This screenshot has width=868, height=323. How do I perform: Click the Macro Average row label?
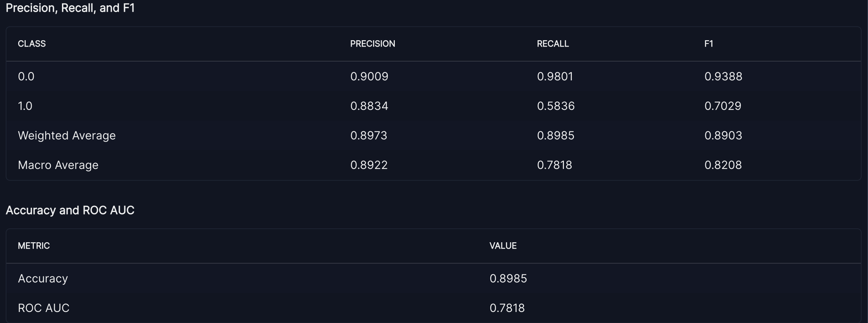[58, 165]
